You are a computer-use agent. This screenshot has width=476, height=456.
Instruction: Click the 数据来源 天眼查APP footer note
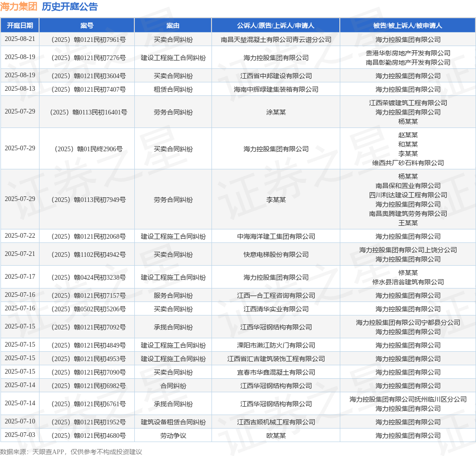(x=71, y=452)
